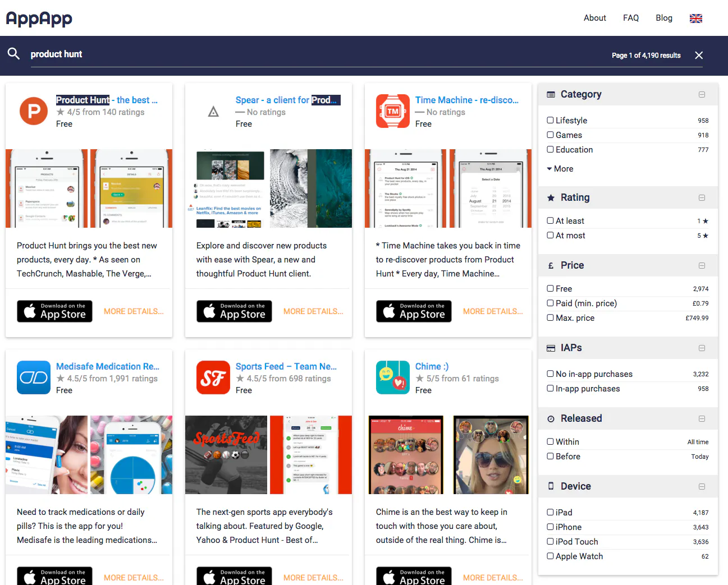Click the Device phone icon
This screenshot has height=585, width=728.
551,486
